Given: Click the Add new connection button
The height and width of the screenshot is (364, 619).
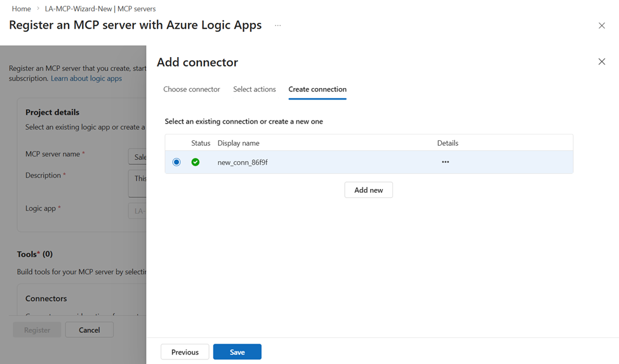Looking at the screenshot, I should click(x=368, y=190).
